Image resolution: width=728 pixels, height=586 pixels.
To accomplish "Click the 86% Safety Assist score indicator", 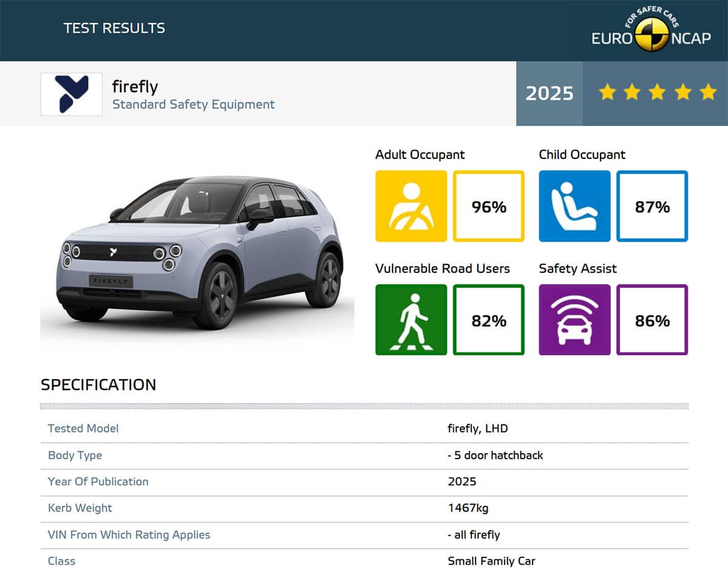I will tap(652, 320).
